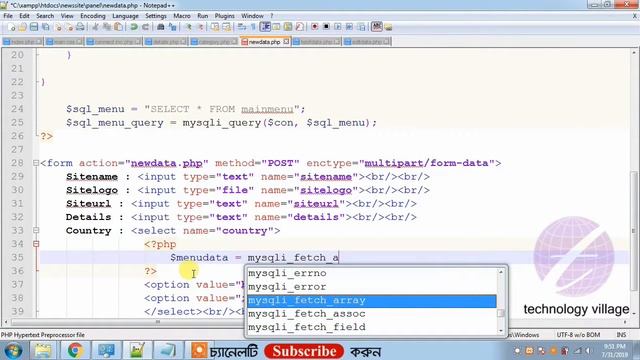The width and height of the screenshot is (640, 360).
Task: Click the Cut scissors icon
Action: (x=95, y=27)
